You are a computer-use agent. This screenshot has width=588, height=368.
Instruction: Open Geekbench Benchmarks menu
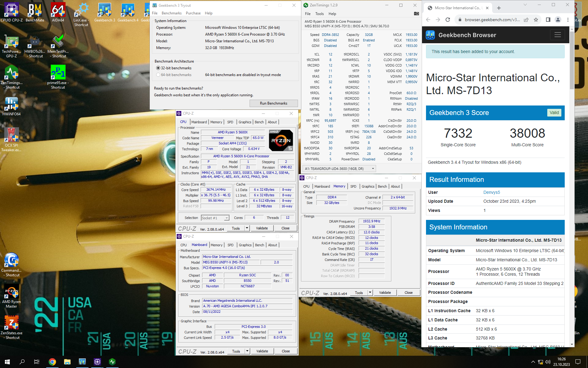point(171,13)
